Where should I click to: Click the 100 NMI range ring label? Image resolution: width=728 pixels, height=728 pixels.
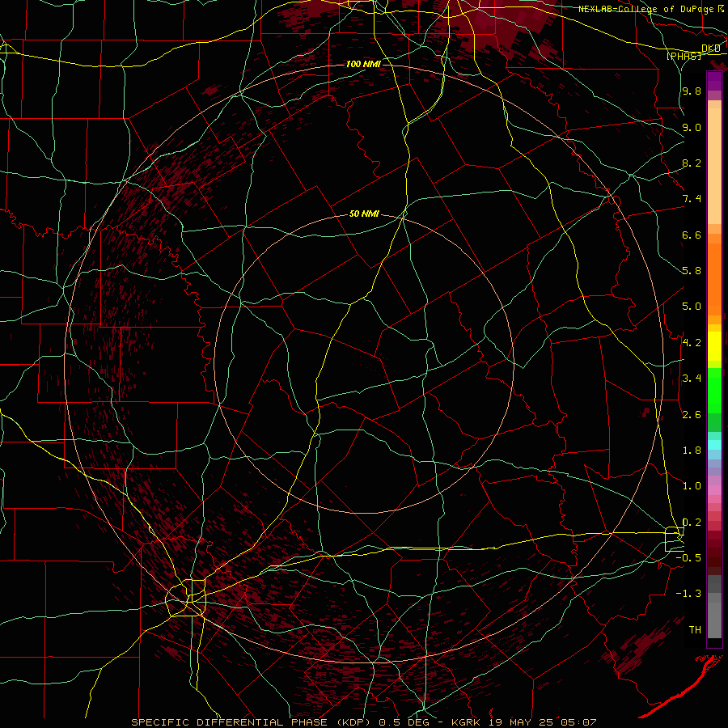(363, 64)
